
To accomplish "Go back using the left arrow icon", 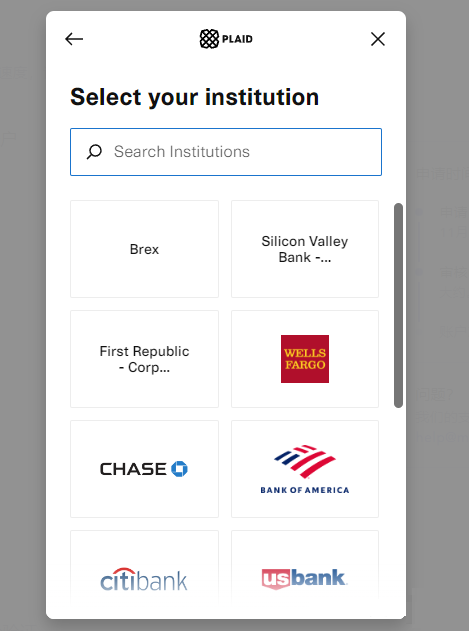I will [74, 39].
